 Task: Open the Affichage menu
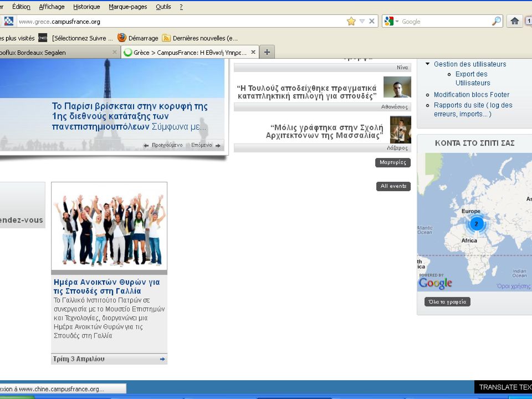coord(52,7)
